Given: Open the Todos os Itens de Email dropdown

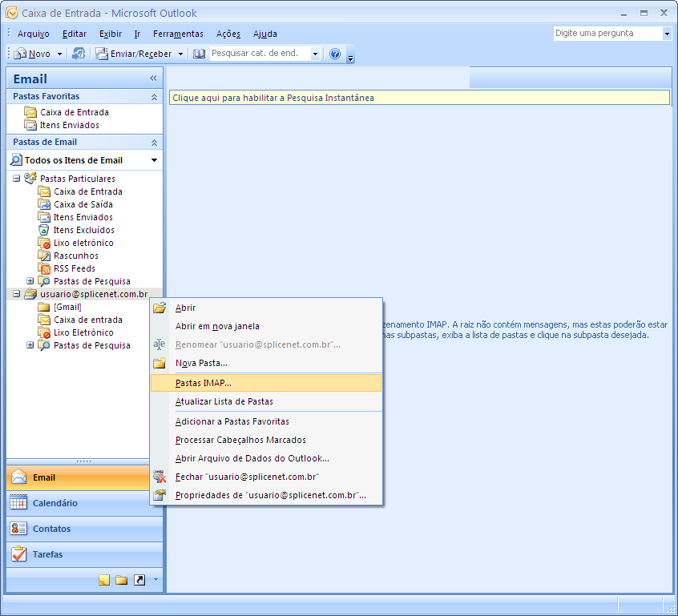Looking at the screenshot, I should click(155, 160).
